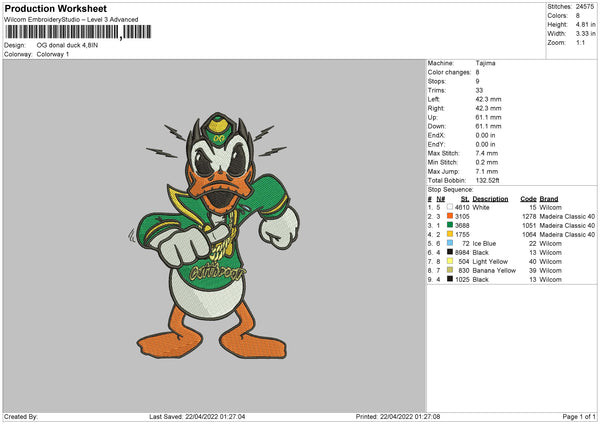The image size is (600, 424).
Task: Select code '1064' in the stop sequence
Action: [529, 235]
